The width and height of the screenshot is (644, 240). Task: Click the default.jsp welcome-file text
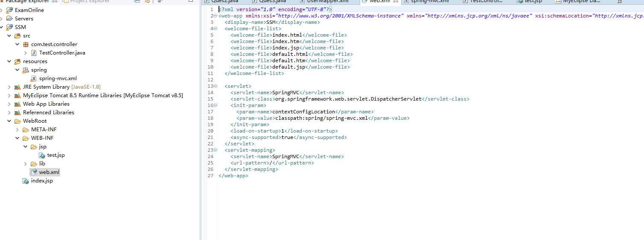tap(289, 67)
